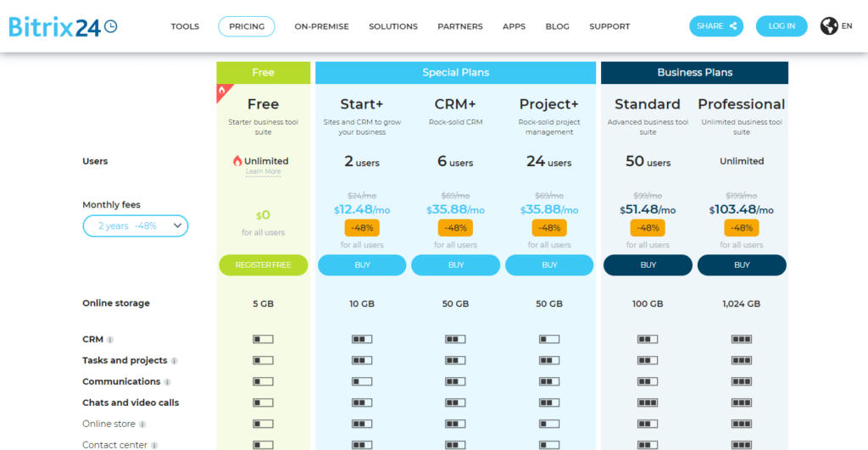This screenshot has width=868, height=450.
Task: Click info icon beside Communications
Action: pos(167,382)
